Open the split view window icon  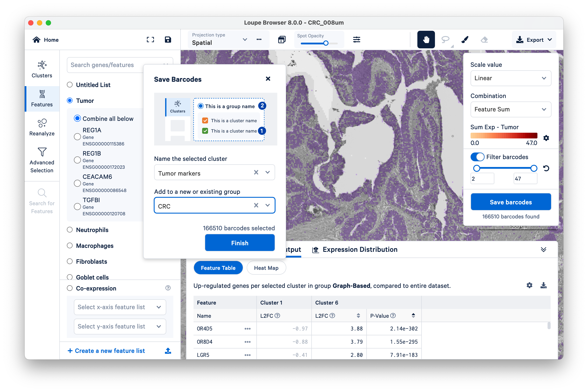[x=282, y=40]
